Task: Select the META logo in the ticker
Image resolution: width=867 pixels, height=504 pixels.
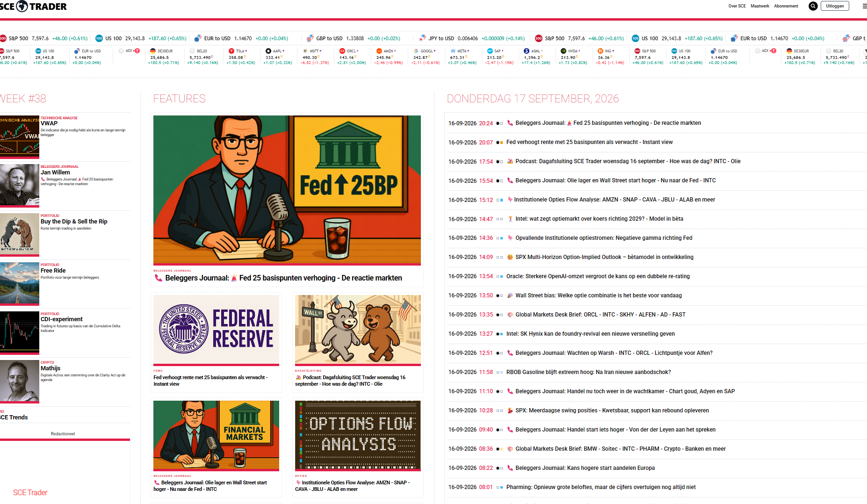Action: 453,51
